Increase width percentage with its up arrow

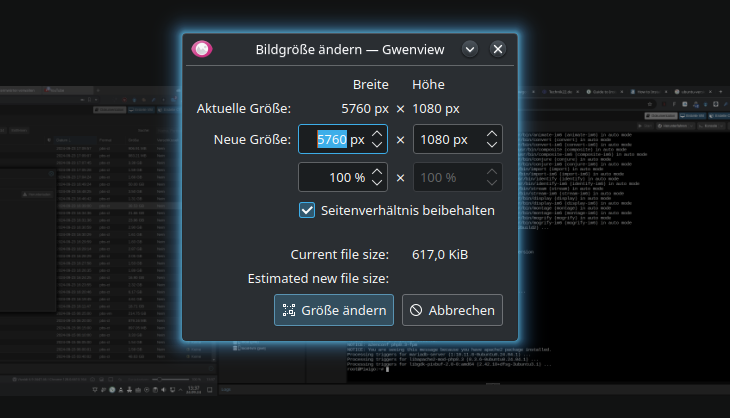tap(377, 172)
